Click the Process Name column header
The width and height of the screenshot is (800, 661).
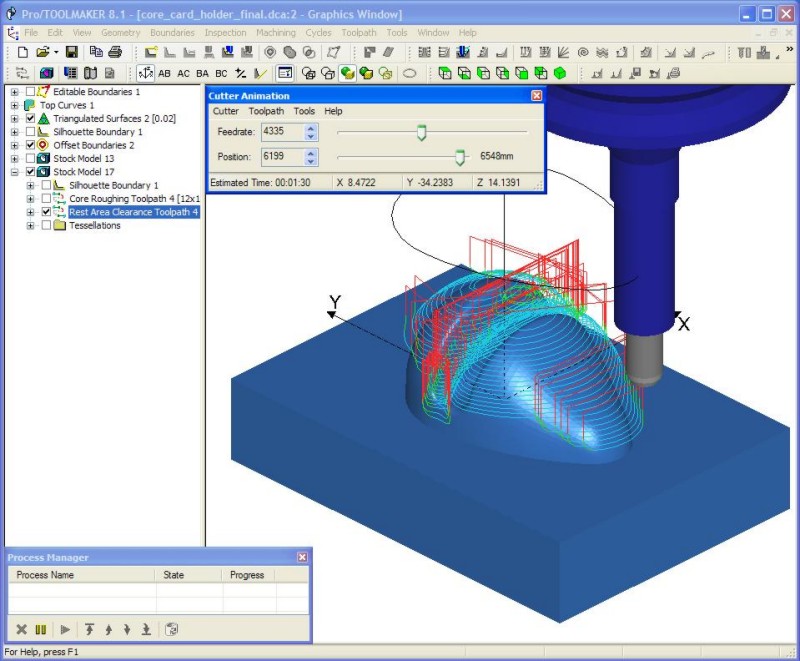click(x=82, y=575)
